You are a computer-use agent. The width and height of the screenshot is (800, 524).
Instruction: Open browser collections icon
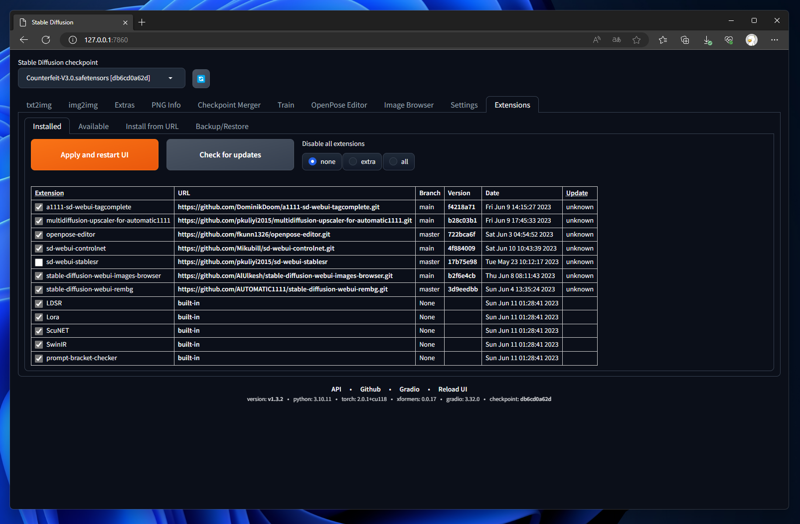(685, 40)
